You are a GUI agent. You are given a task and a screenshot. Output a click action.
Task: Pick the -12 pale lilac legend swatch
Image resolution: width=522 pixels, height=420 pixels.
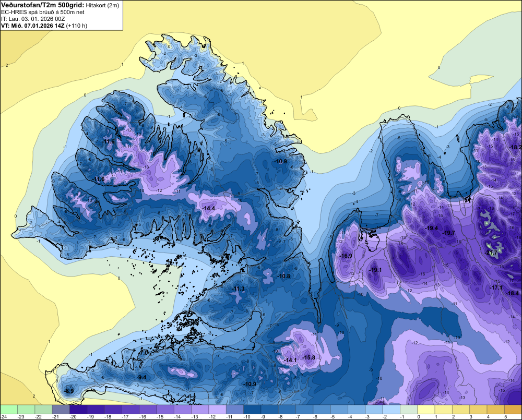217,409
